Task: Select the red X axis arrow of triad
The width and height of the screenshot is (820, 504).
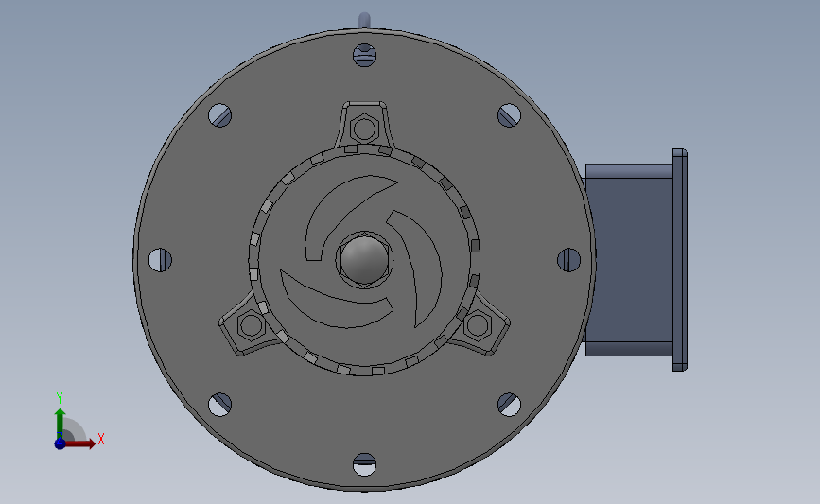Action: click(x=80, y=443)
